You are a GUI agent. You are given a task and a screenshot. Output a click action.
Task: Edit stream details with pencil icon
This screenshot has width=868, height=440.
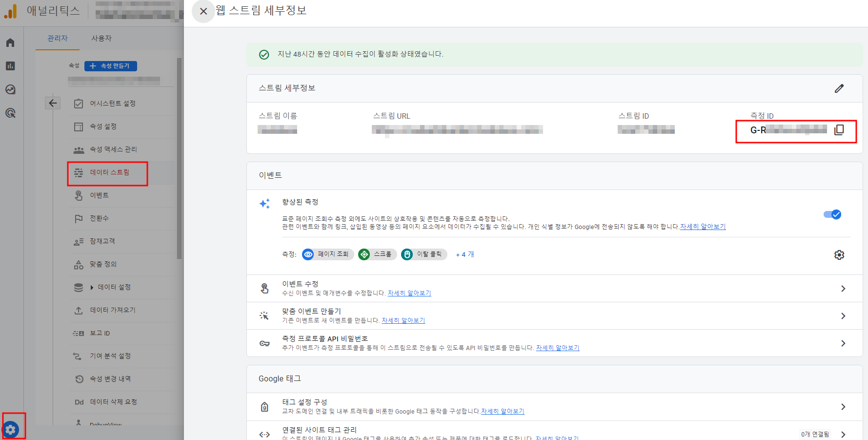[x=839, y=88]
